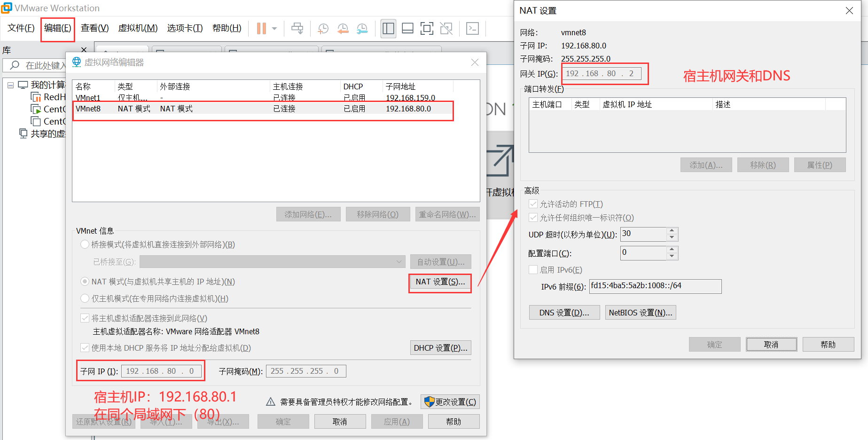Screen dimensions: 868x440
Task: Click the warning triangle beside admin privileges notice
Action: tap(270, 402)
